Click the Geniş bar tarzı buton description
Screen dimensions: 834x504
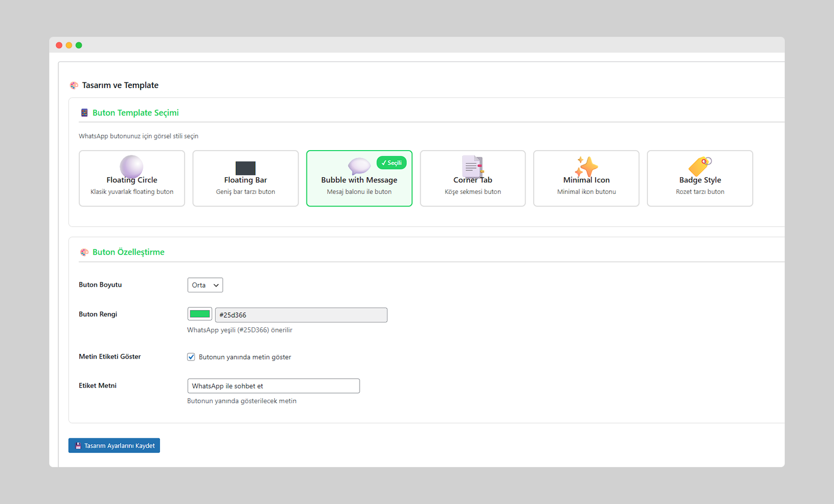246,192
